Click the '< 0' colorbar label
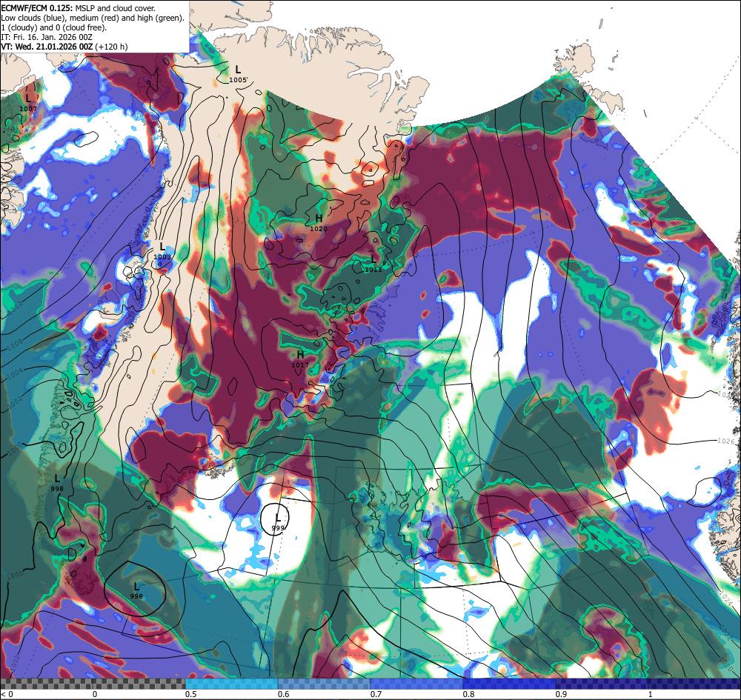Viewport: 741px width, 700px height. 7,694
